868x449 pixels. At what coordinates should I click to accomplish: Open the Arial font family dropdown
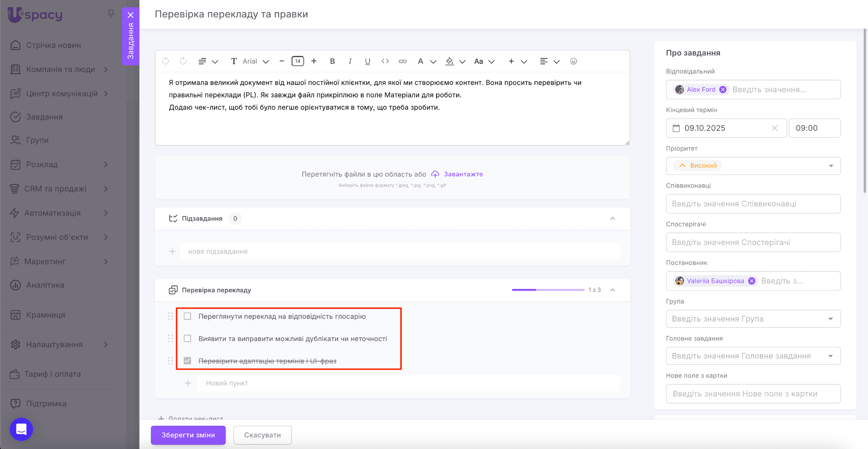pos(256,61)
